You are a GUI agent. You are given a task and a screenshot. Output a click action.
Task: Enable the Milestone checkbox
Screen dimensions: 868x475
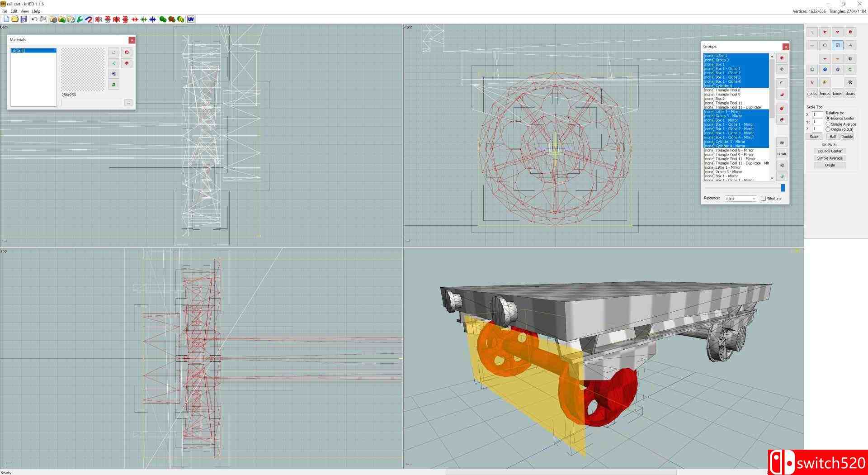763,199
